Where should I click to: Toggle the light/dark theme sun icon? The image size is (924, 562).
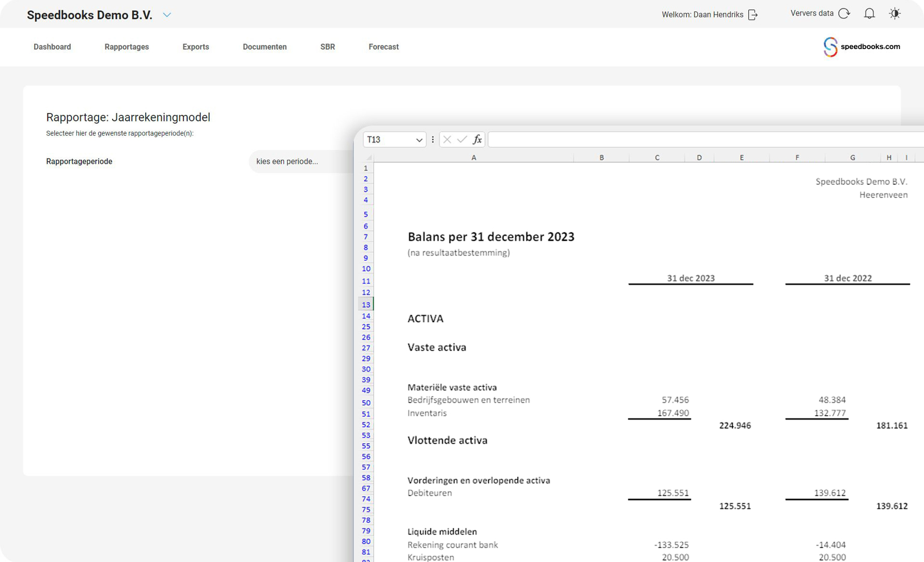(895, 14)
